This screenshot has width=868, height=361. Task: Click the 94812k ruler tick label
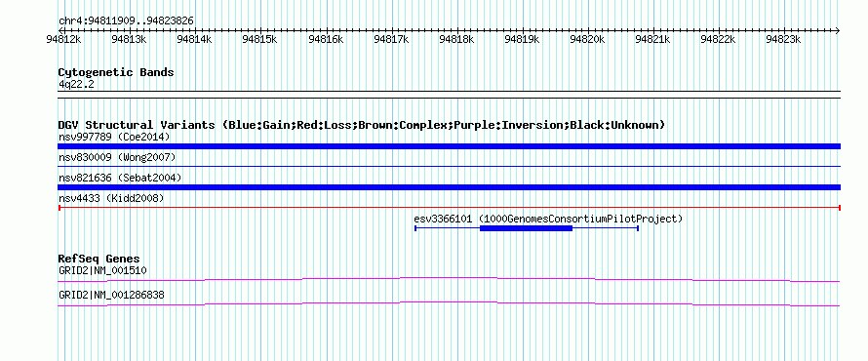(64, 39)
